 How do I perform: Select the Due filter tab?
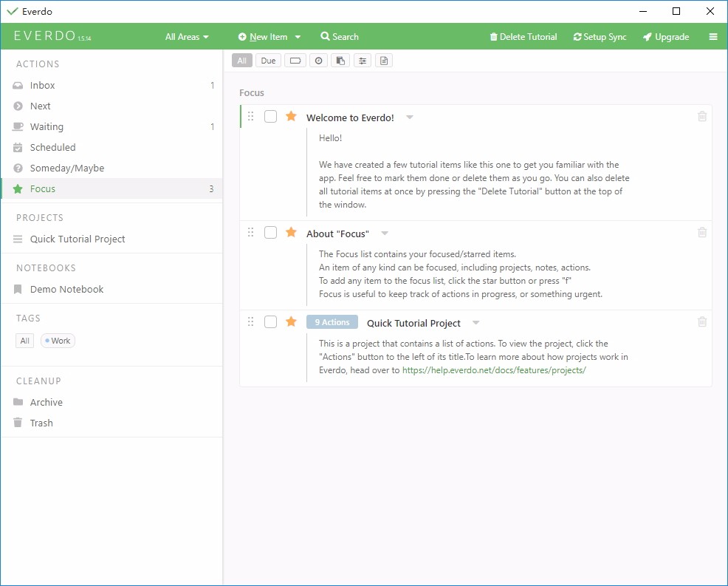point(268,61)
